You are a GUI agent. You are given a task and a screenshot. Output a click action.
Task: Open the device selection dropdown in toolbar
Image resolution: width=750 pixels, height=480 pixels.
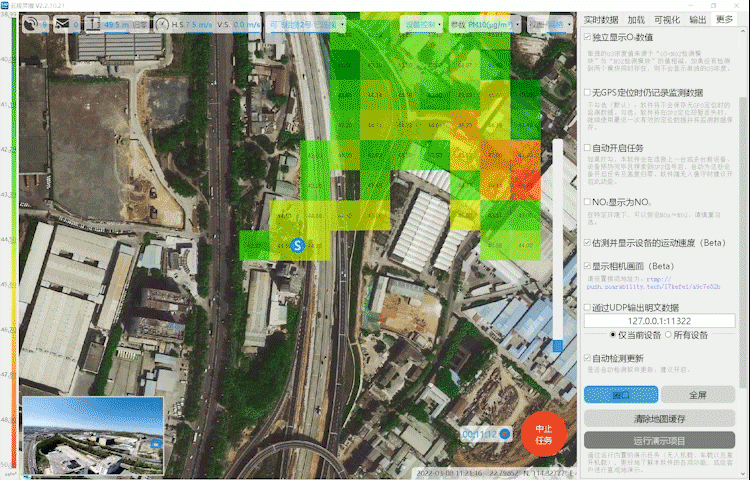click(x=308, y=23)
